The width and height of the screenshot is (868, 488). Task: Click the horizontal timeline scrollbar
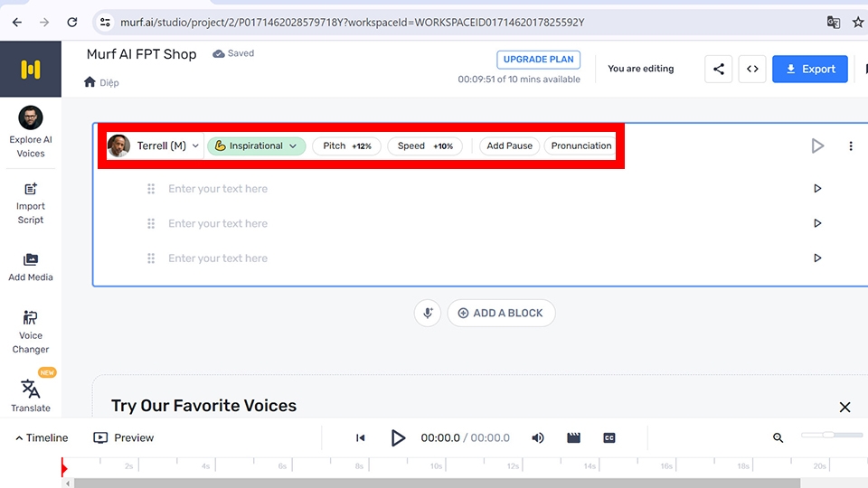pyautogui.click(x=438, y=483)
